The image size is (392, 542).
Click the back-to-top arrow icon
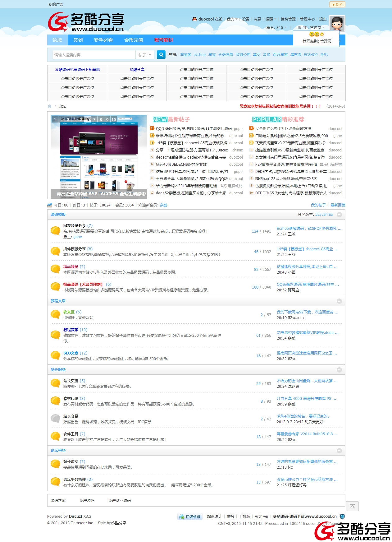pyautogui.click(x=352, y=506)
